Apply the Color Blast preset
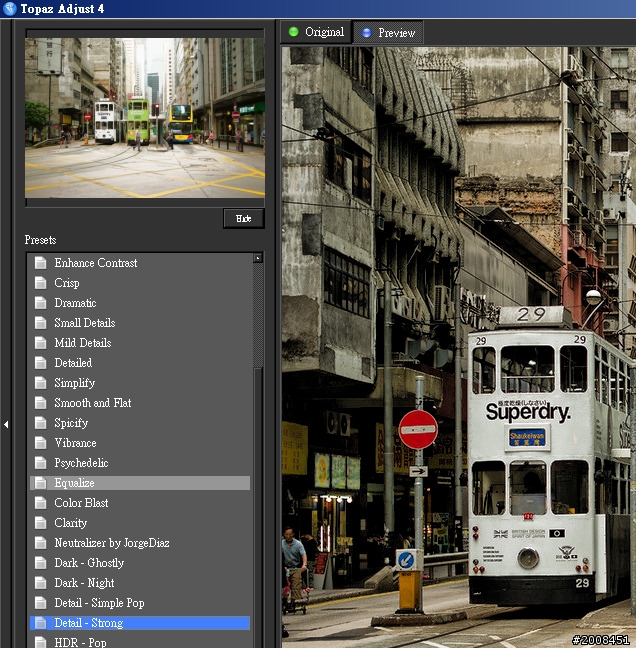The image size is (636, 648). (140, 503)
